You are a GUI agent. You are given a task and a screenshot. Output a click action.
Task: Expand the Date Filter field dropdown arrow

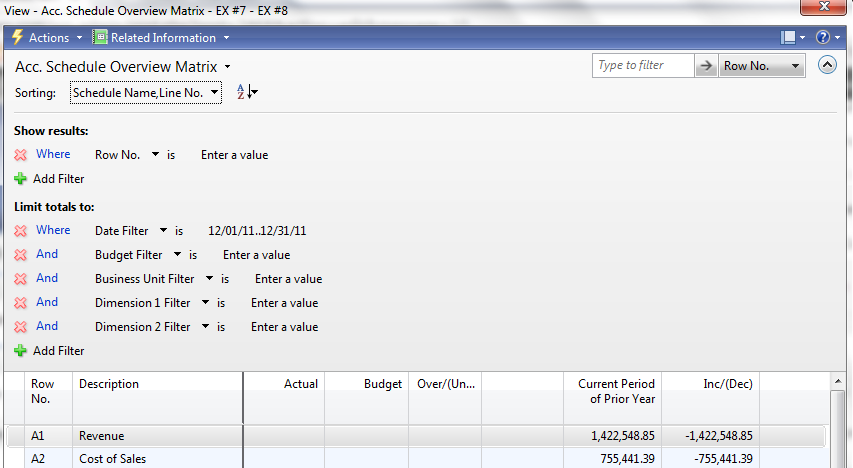163,231
